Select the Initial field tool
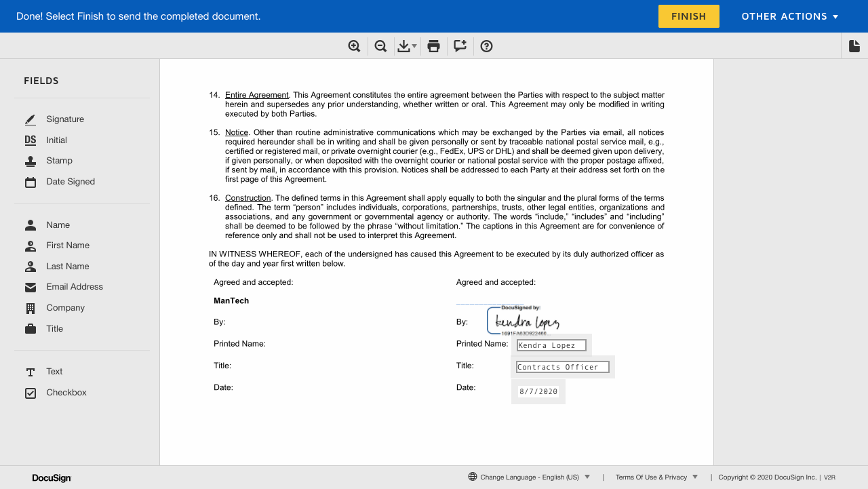This screenshot has width=868, height=489. 56,140
